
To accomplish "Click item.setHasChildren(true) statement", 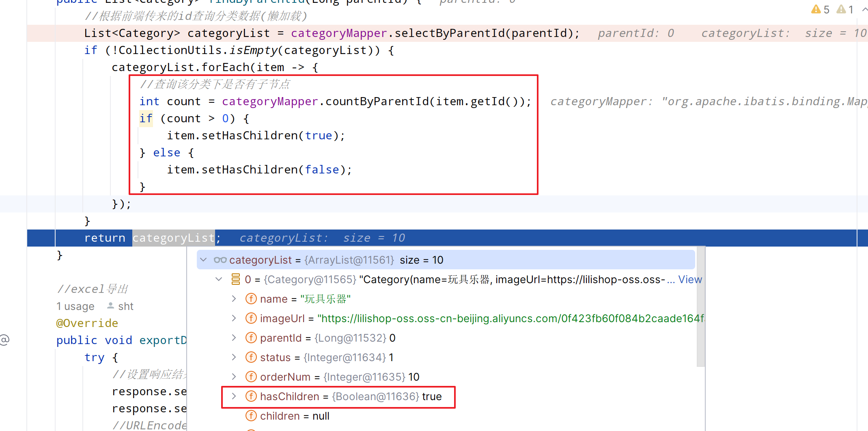I will click(x=256, y=136).
